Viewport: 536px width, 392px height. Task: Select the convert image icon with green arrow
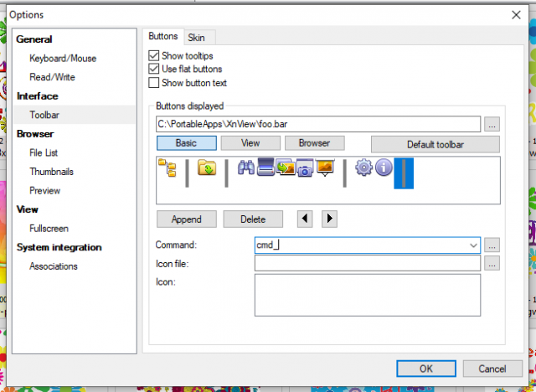pos(286,168)
